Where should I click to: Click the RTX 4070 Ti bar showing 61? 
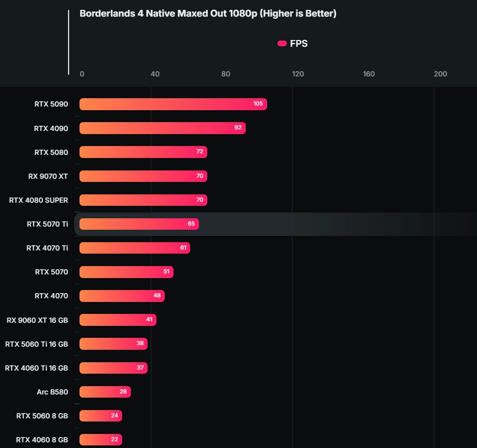pos(135,248)
